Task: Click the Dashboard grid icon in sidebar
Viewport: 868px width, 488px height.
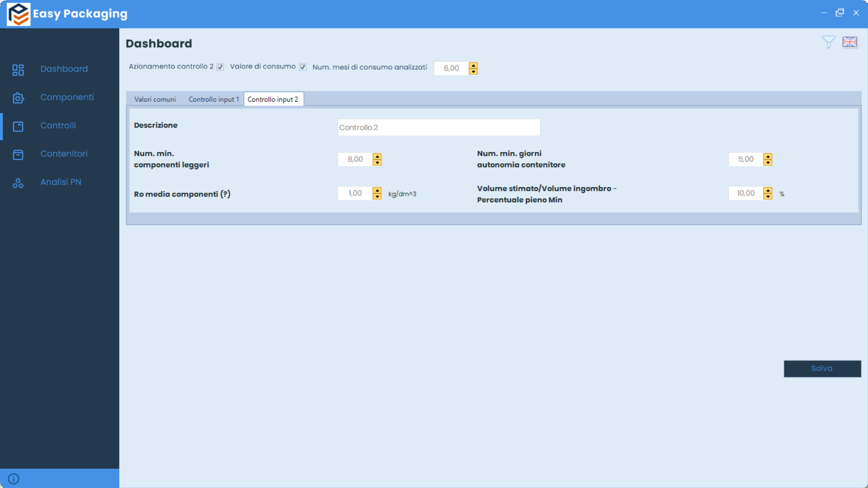Action: (18, 70)
